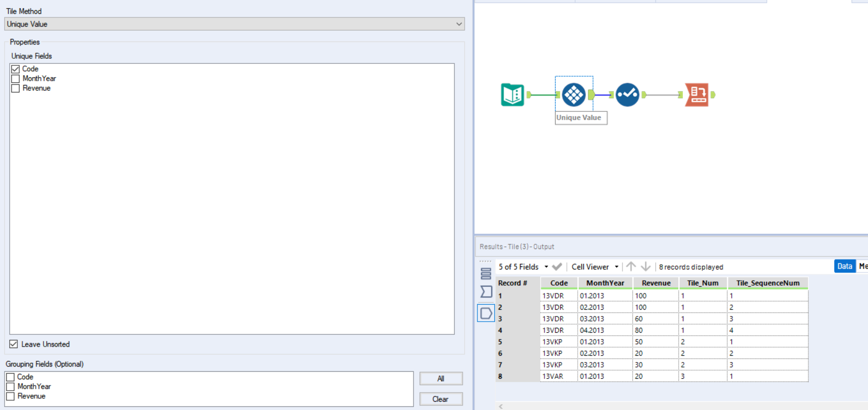Toggle the Leave Unsorted checkbox
This screenshot has height=410, width=868.
coord(14,344)
